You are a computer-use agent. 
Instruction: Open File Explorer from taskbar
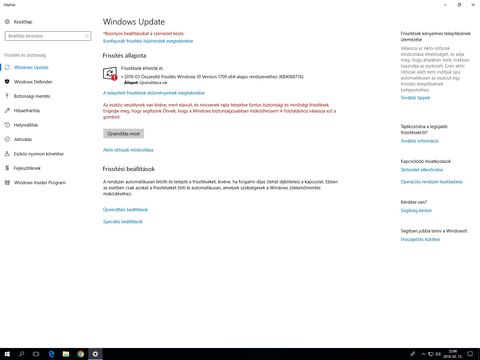(66, 354)
